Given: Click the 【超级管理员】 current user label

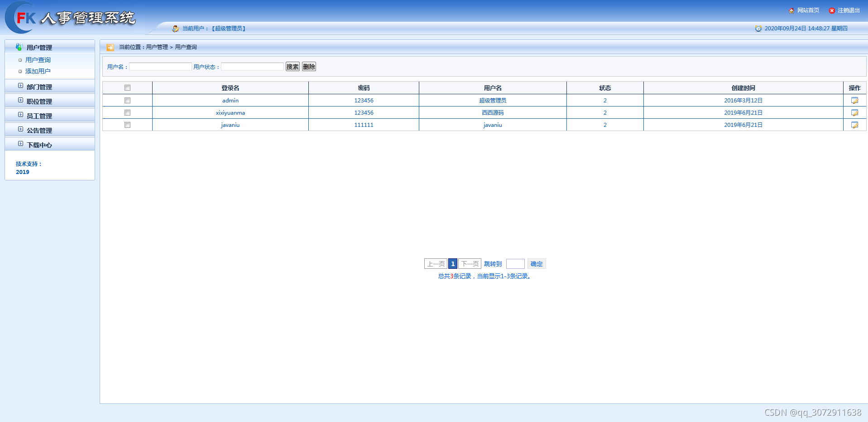Looking at the screenshot, I should pyautogui.click(x=229, y=29).
